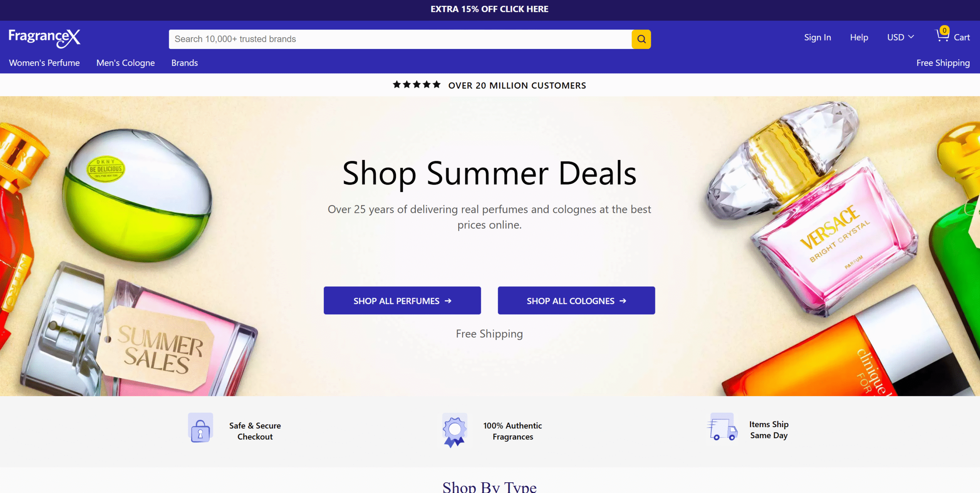Click the delivery truck shipping icon
Screen dimensions: 980x493
722,427
